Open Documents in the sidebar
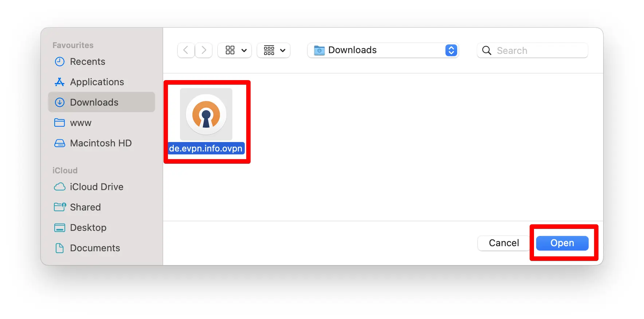Image resolution: width=644 pixels, height=319 pixels. coord(101,248)
